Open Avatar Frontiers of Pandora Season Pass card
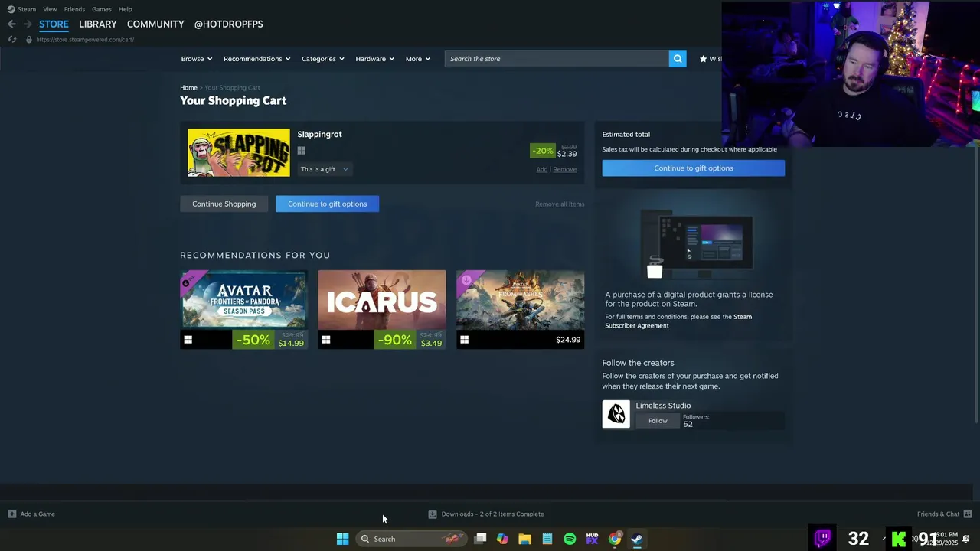980x551 pixels. 243,309
